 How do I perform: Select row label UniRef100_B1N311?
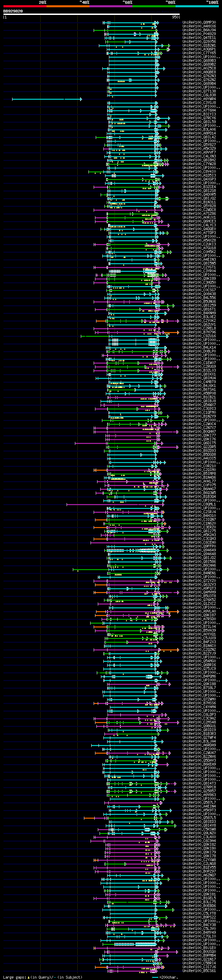[x=199, y=202]
